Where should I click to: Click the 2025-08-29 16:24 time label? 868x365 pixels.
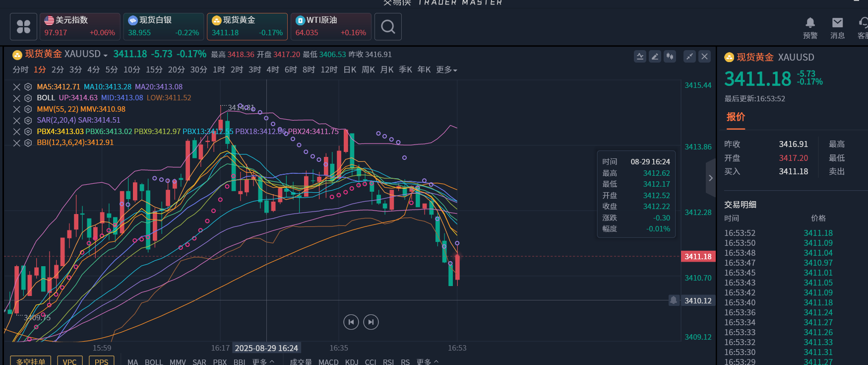point(266,348)
